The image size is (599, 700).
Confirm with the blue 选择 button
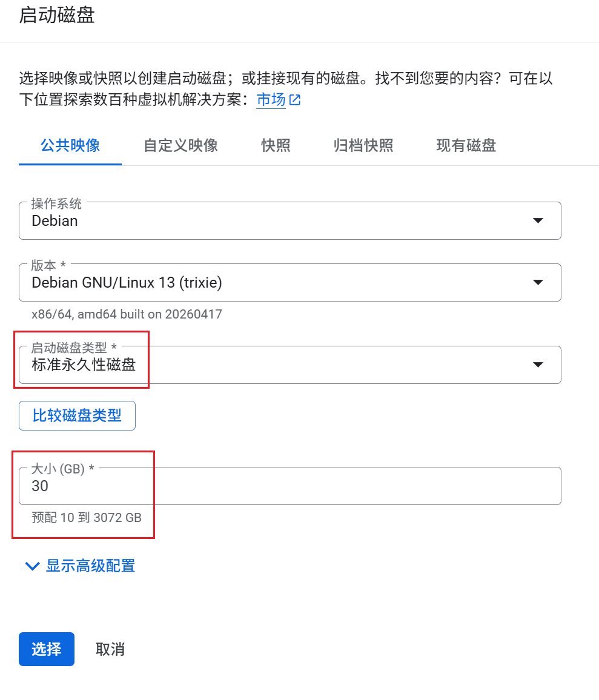point(47,649)
